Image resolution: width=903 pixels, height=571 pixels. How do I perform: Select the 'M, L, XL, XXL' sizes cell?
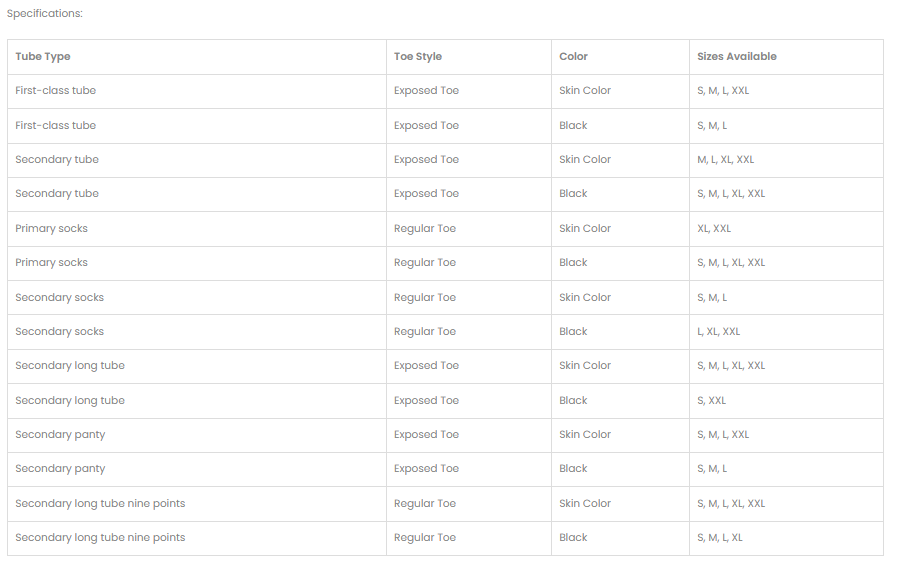pos(726,160)
